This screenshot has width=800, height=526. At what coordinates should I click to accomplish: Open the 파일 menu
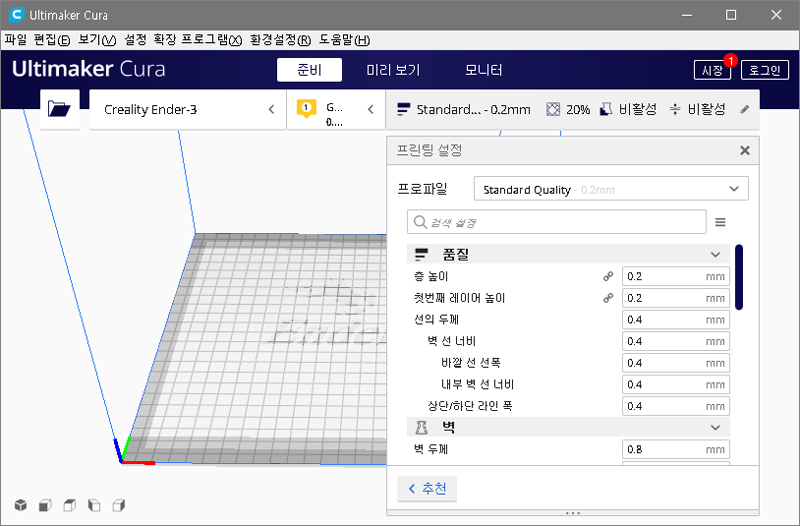point(16,40)
